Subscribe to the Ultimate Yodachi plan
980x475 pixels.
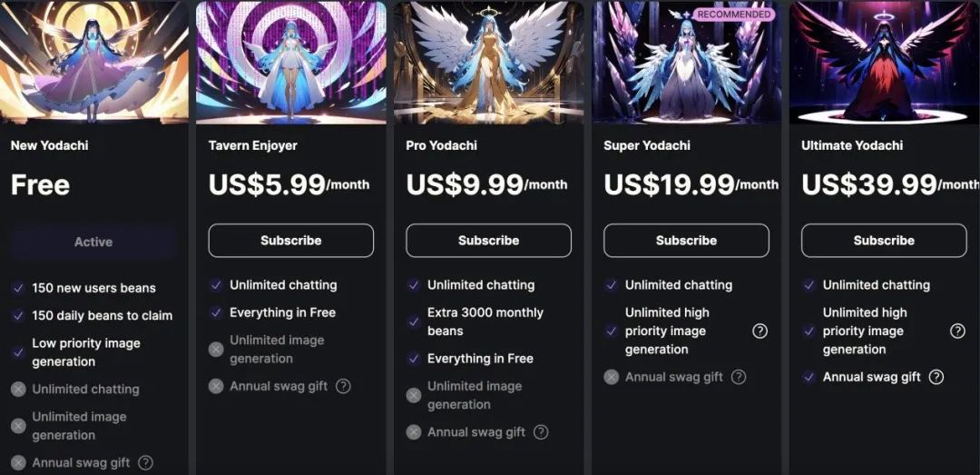point(884,241)
